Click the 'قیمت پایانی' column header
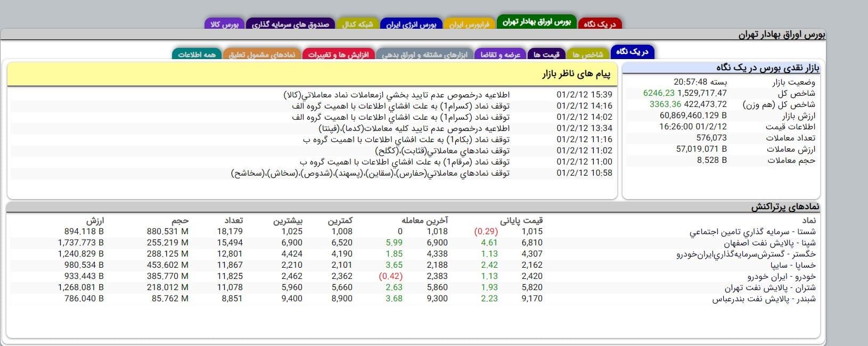 (521, 220)
